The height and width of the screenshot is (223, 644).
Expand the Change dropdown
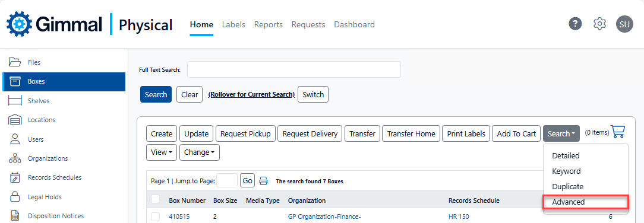pyautogui.click(x=200, y=152)
